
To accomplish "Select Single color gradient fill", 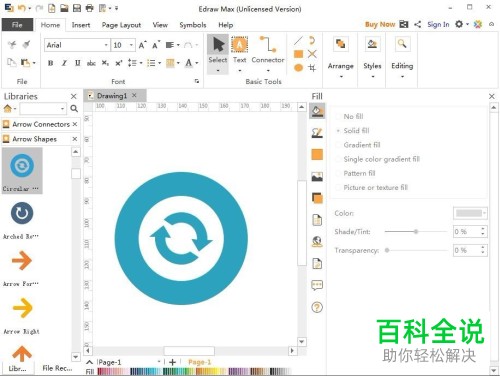I will pos(377,159).
